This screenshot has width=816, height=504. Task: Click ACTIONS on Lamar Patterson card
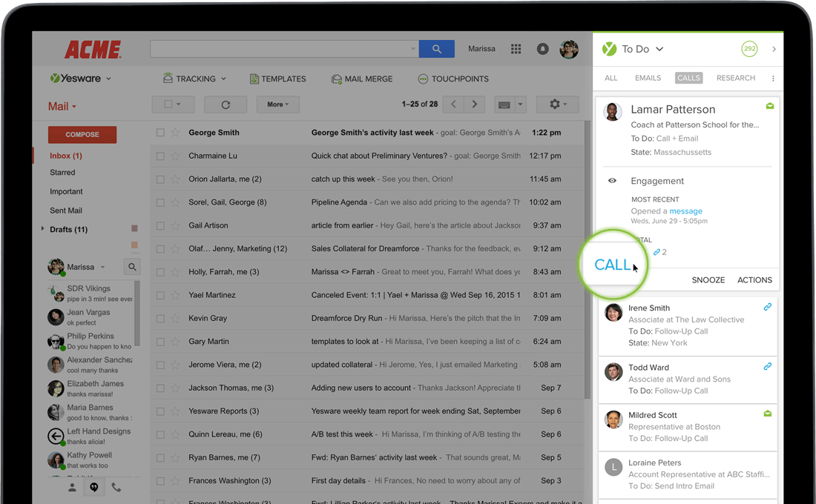(x=754, y=280)
